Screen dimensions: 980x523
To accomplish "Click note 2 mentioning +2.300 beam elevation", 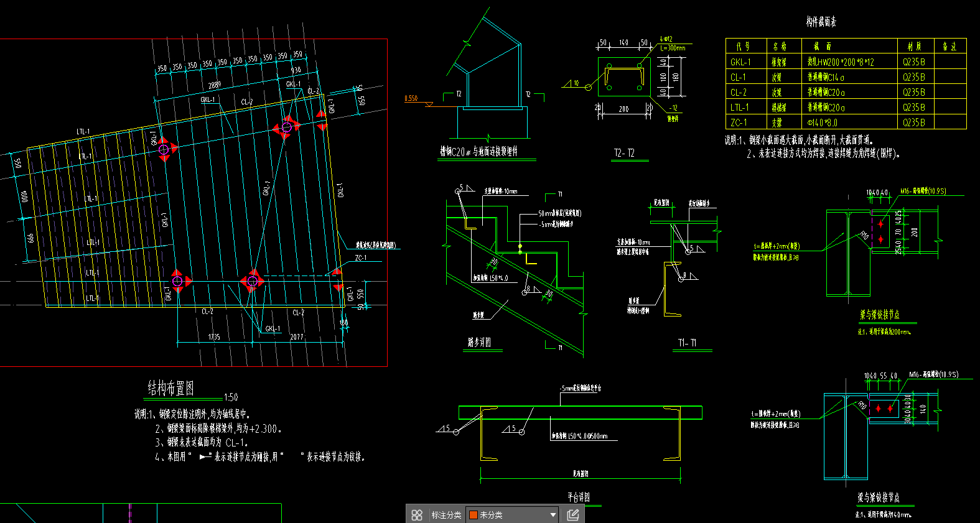I will pos(218,428).
